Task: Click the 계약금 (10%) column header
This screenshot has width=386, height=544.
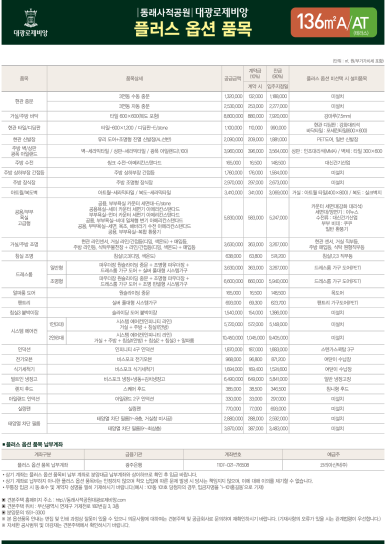Action: pos(255,73)
